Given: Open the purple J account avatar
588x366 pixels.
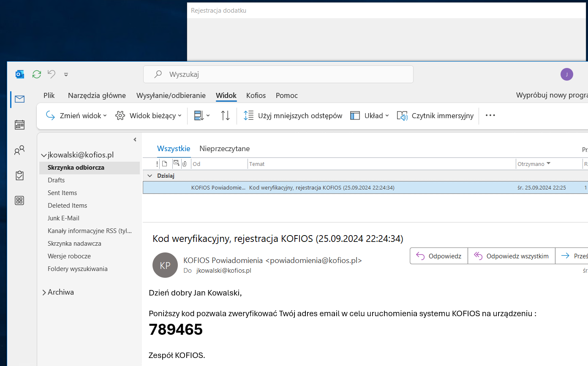Looking at the screenshot, I should click(567, 74).
